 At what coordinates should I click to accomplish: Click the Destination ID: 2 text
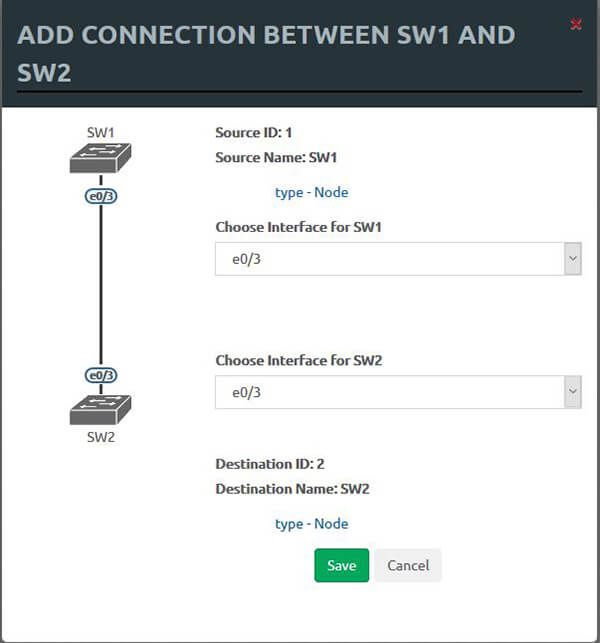click(x=270, y=463)
